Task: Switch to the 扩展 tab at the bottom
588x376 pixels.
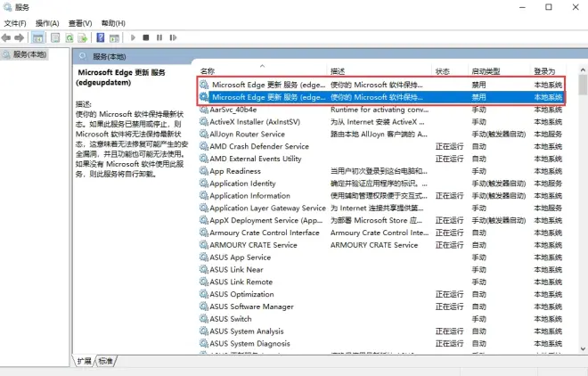Action: 84,361
